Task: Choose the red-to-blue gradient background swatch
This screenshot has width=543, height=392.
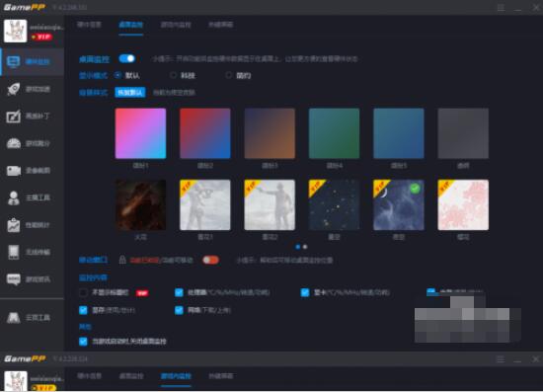Action: pos(205,133)
